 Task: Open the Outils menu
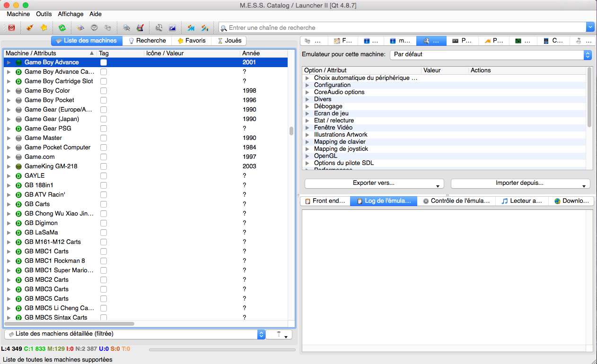pyautogui.click(x=44, y=14)
